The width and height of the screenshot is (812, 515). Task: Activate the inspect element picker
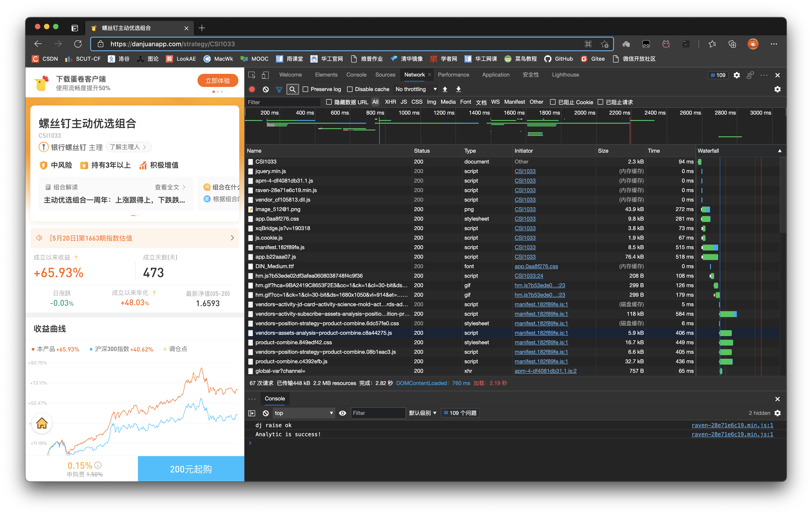(251, 75)
